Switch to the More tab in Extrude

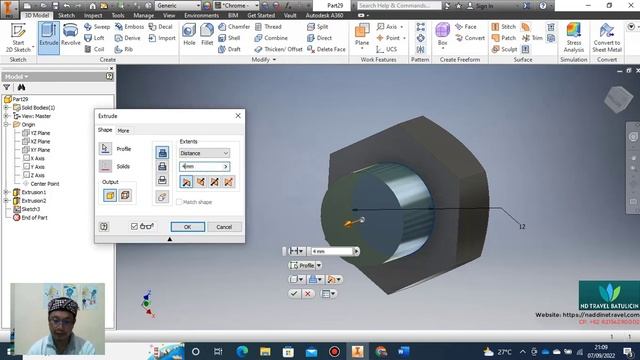(x=123, y=131)
